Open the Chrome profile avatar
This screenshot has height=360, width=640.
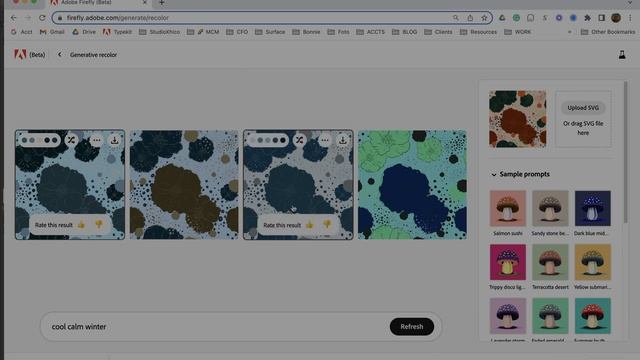click(616, 18)
